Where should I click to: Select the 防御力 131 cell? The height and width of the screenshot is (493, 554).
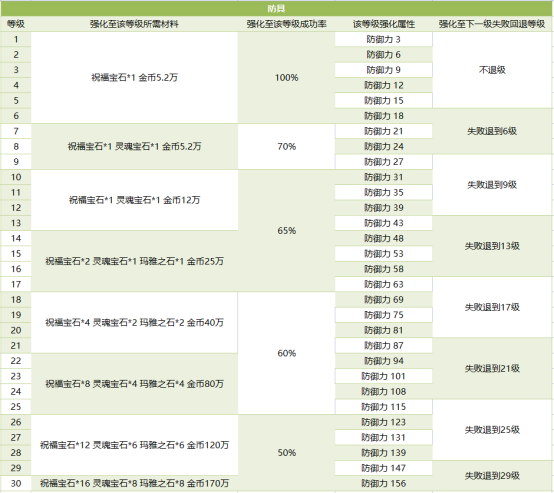(x=384, y=438)
